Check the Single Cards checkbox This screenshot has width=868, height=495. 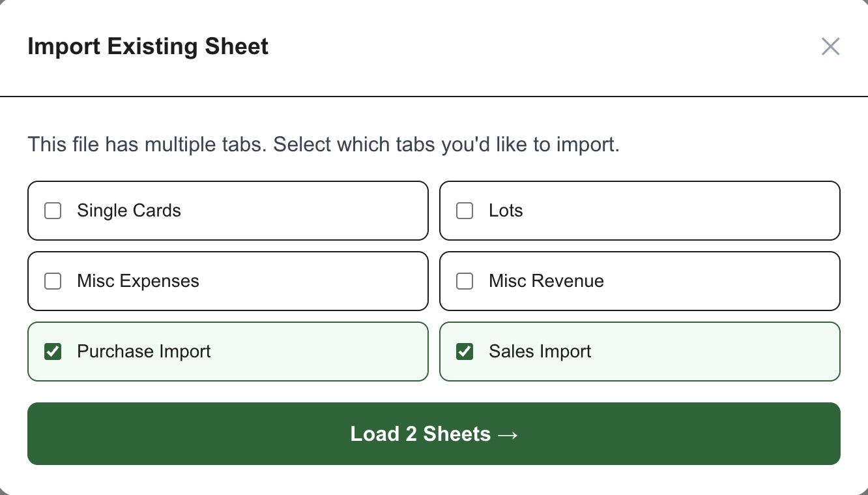coord(53,211)
